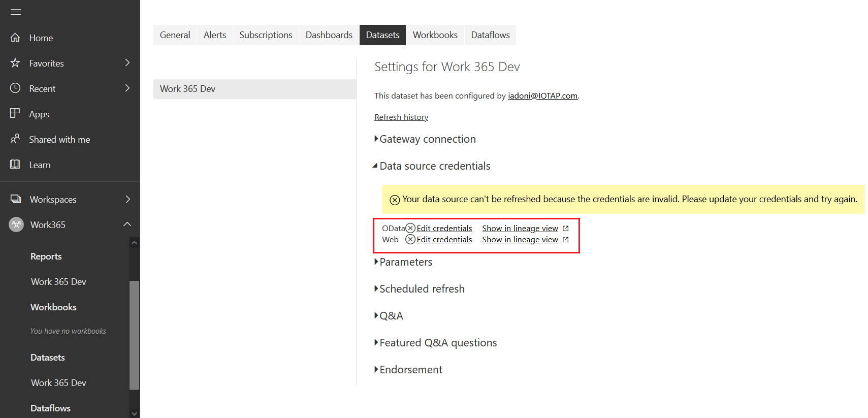Toggle the hamburger navigation menu
This screenshot has width=868, height=418.
(16, 12)
